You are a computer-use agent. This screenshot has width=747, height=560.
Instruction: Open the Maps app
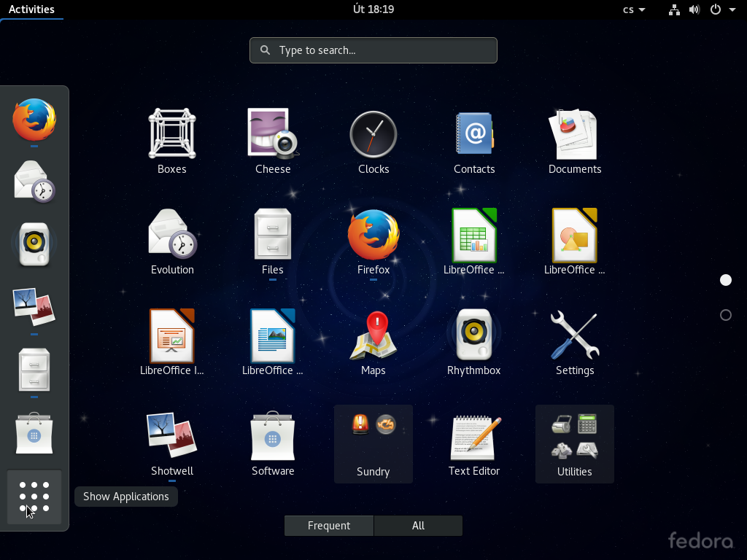pyautogui.click(x=373, y=342)
